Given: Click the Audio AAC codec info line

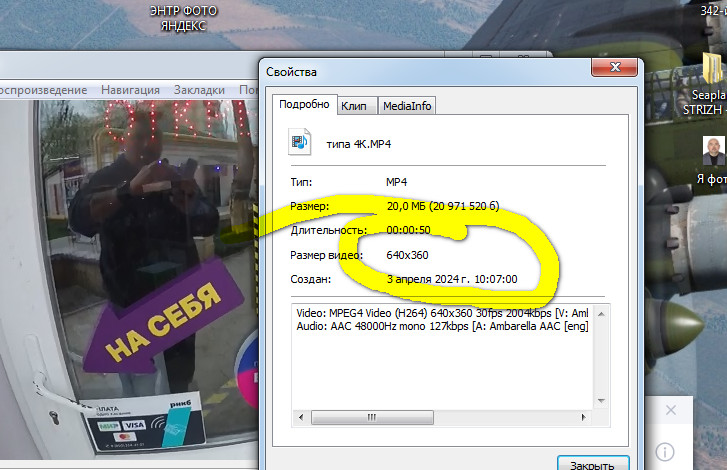Looking at the screenshot, I should click(442, 326).
